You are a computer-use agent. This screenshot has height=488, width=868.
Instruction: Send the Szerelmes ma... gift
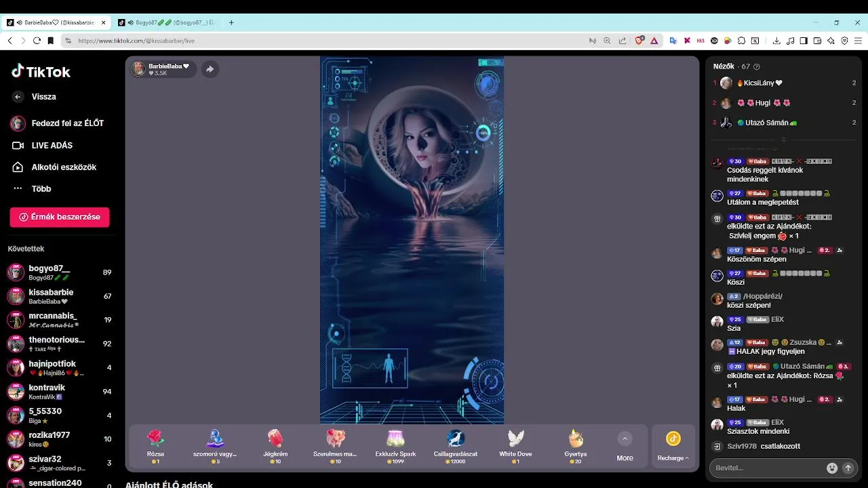click(335, 447)
